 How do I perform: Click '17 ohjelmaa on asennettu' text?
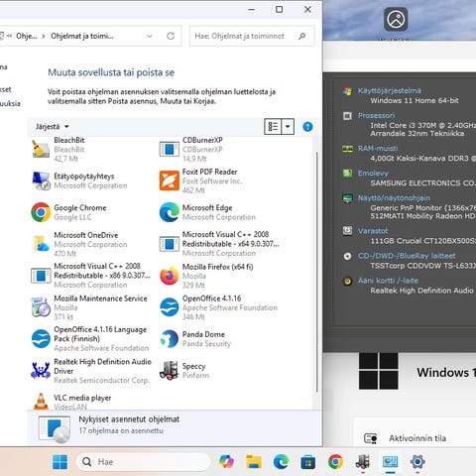click(121, 430)
